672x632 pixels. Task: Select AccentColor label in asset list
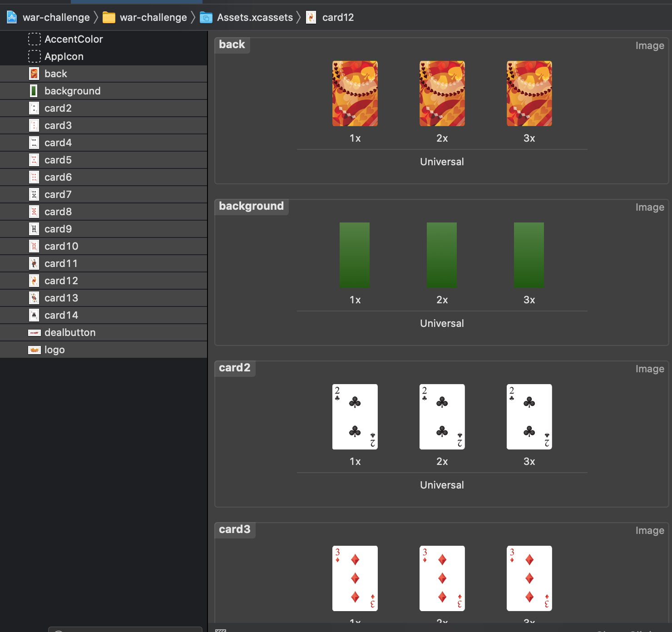click(x=74, y=39)
